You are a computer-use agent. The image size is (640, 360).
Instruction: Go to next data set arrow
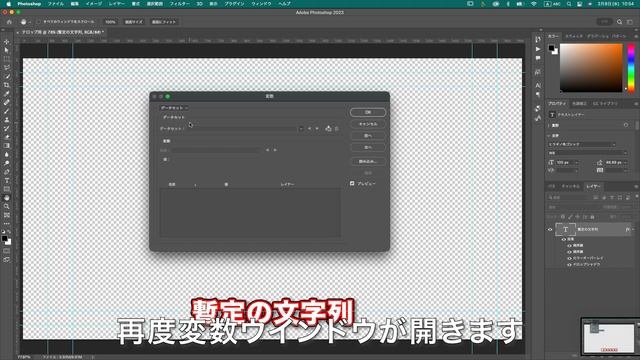point(317,129)
